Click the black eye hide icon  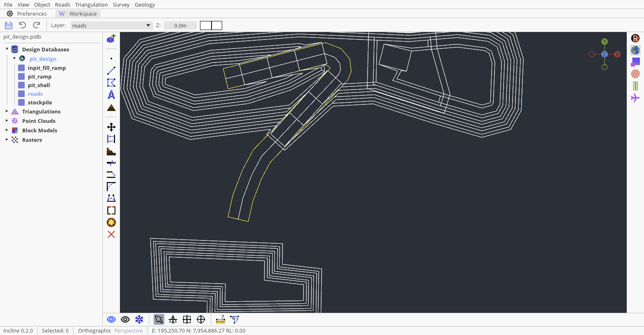125,319
